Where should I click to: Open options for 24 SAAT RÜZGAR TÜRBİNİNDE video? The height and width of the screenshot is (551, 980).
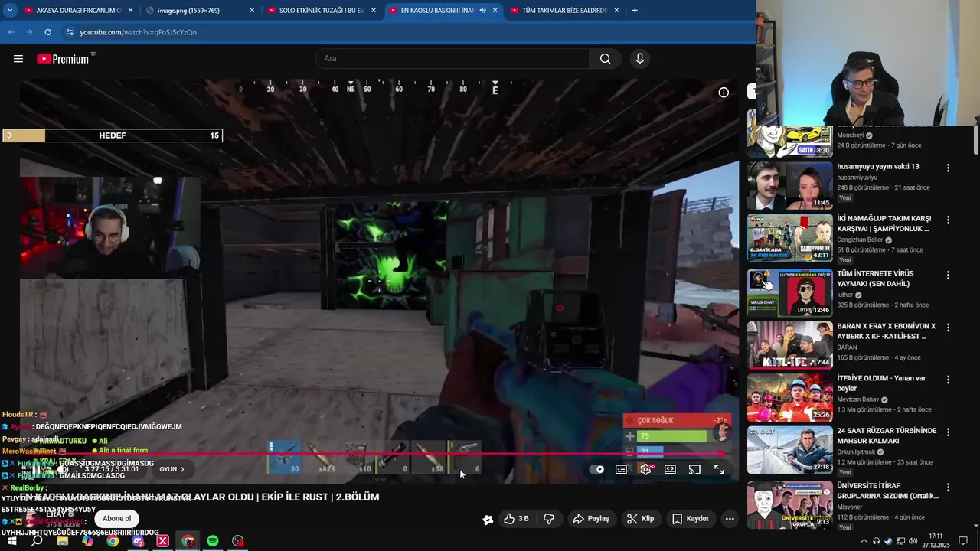pos(948,432)
